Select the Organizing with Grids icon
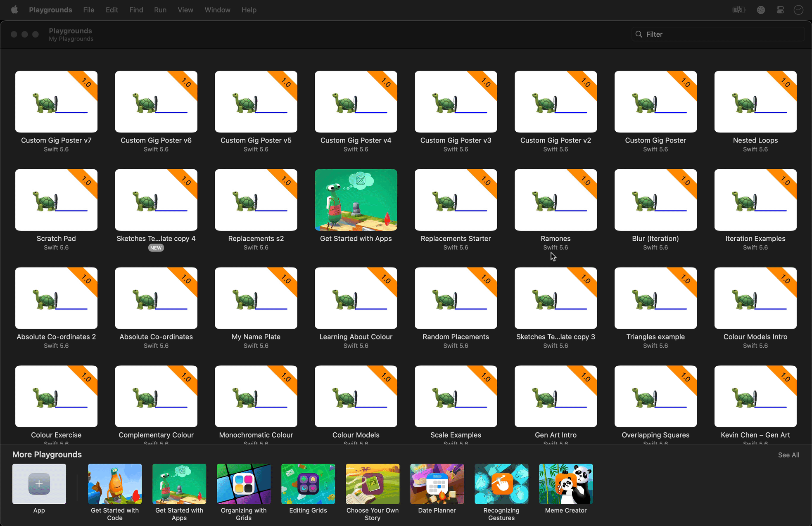This screenshot has height=526, width=812. [x=243, y=484]
